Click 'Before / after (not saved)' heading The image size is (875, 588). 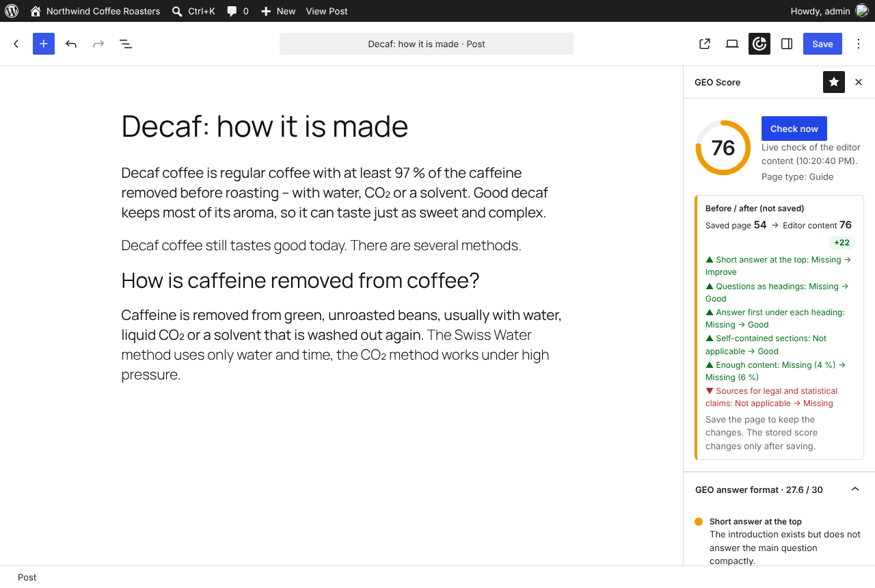click(755, 209)
